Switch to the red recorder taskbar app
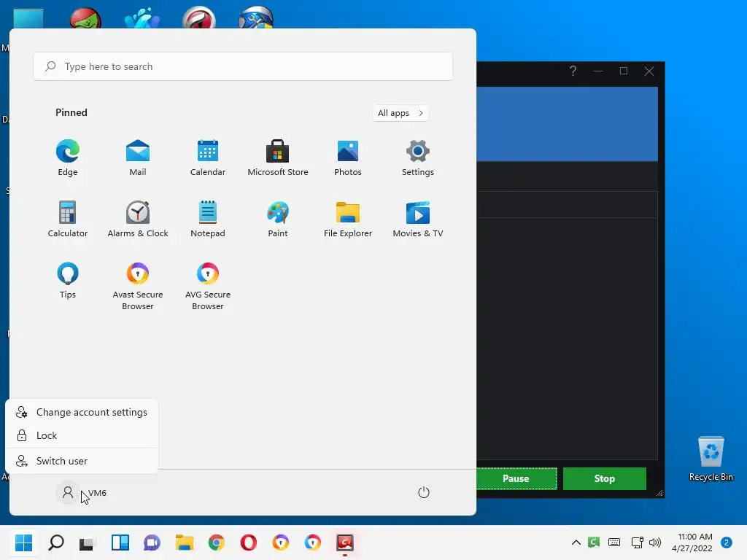Viewport: 747px width, 560px height. (345, 542)
